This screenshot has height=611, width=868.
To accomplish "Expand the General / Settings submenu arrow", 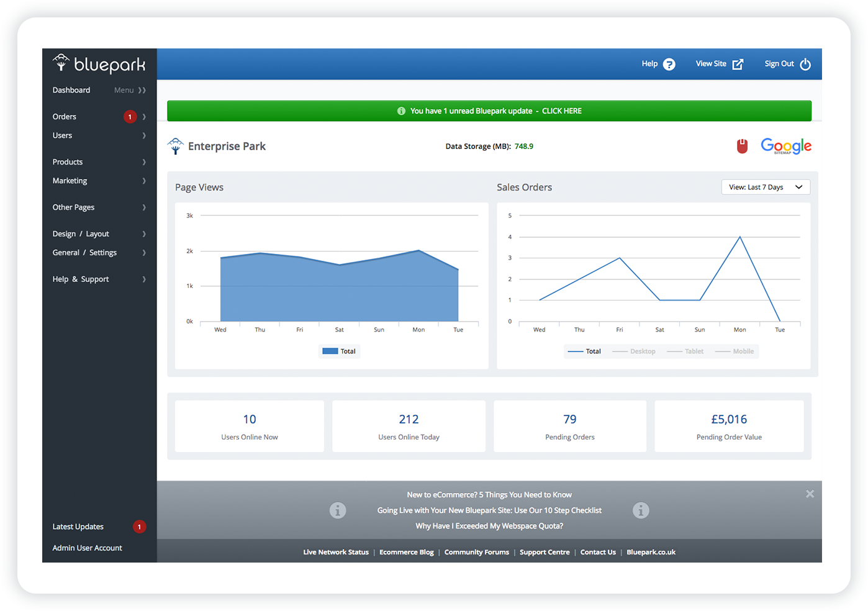I will pyautogui.click(x=144, y=253).
